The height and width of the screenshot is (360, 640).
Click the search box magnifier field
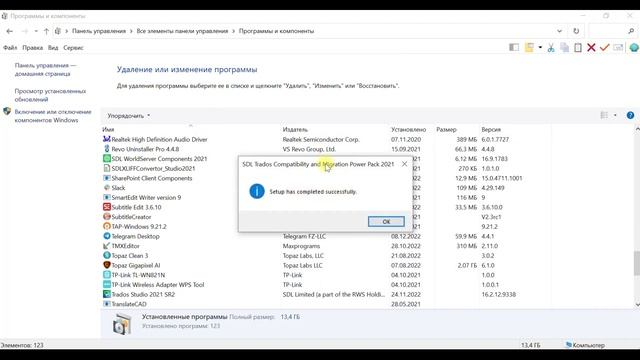(x=613, y=31)
